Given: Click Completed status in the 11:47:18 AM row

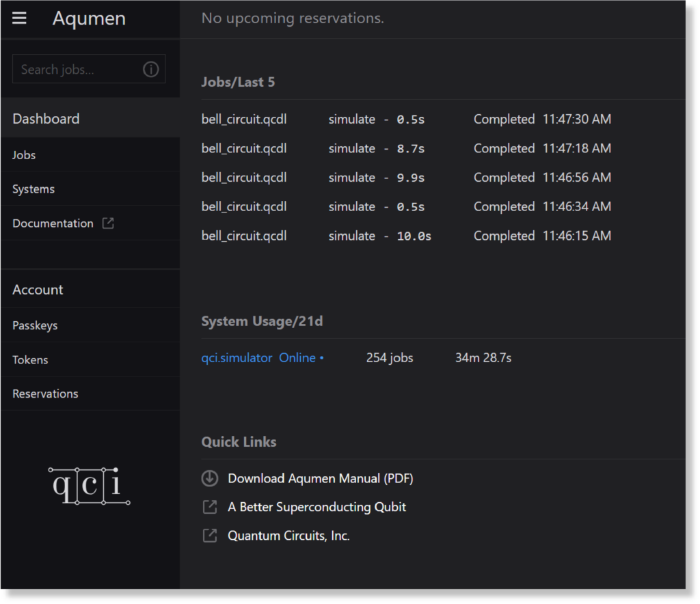Looking at the screenshot, I should (504, 148).
